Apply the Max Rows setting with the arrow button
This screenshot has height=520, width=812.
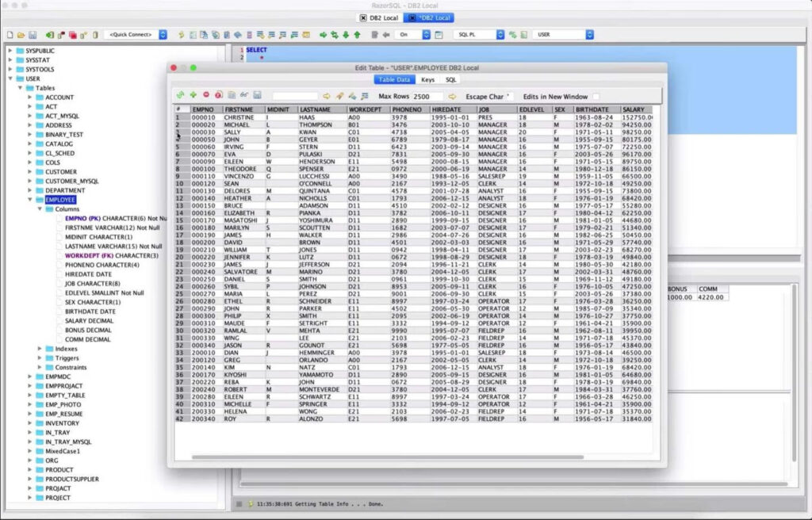451,94
